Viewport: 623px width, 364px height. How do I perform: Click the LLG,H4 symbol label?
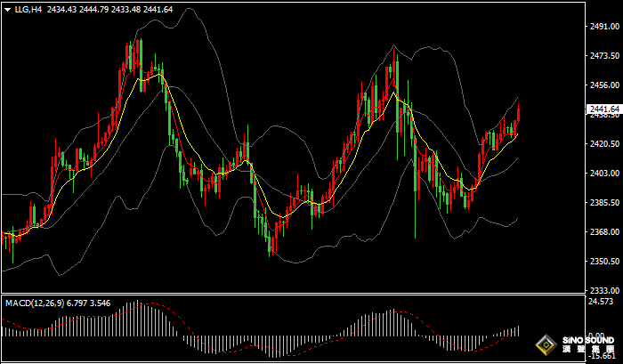tap(28, 10)
